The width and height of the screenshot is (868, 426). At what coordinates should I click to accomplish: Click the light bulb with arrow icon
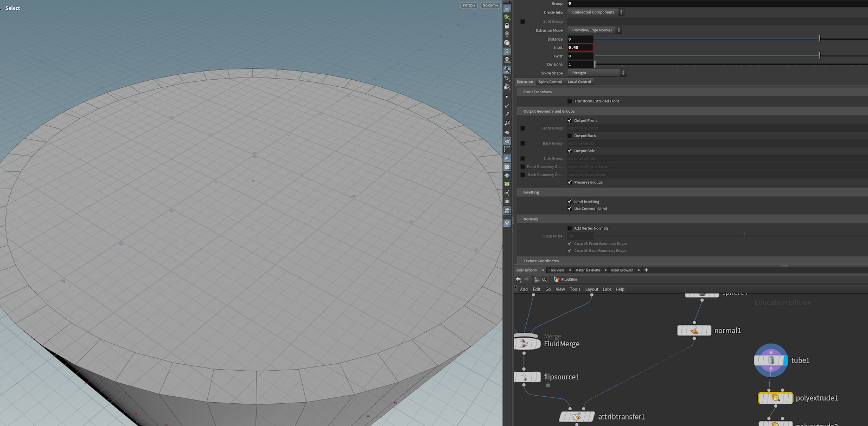tap(507, 60)
